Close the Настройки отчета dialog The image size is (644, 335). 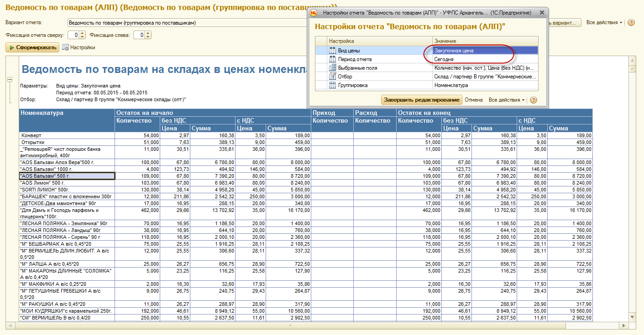pyautogui.click(x=541, y=13)
